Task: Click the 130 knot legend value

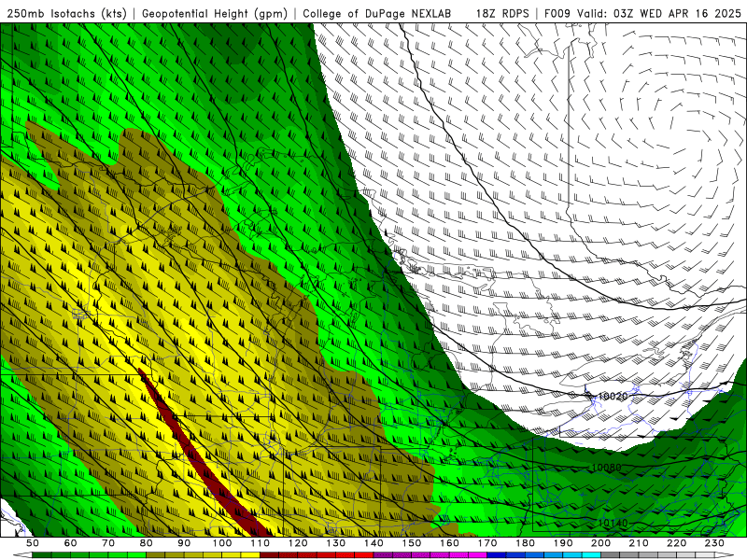Action: tap(336, 543)
